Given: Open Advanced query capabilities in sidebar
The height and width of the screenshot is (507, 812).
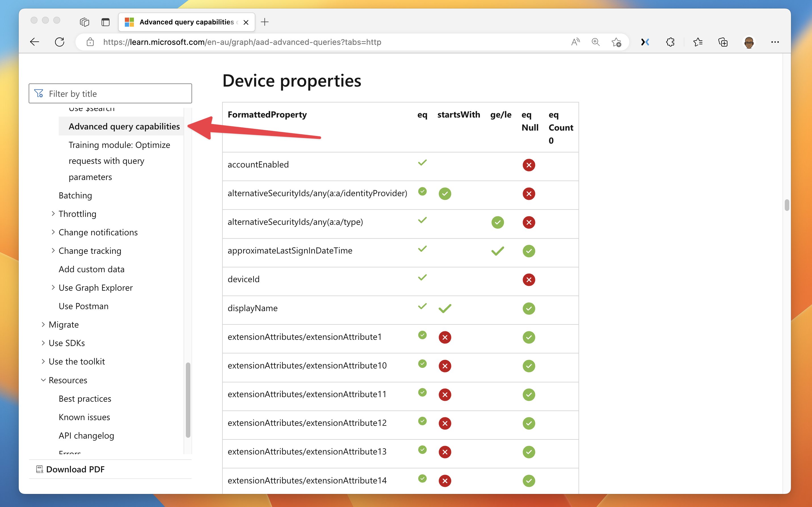Looking at the screenshot, I should (x=124, y=126).
